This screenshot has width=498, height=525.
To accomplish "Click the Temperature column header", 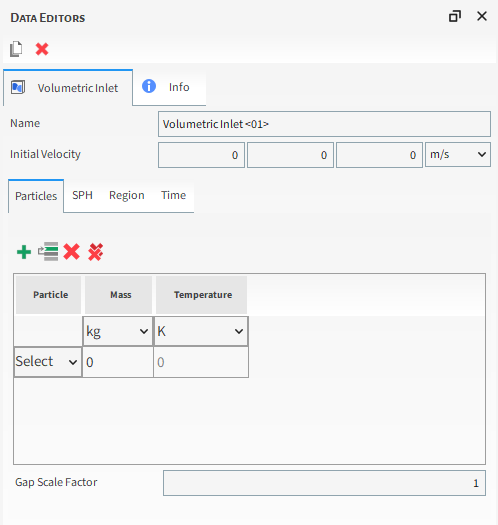I will (x=201, y=295).
